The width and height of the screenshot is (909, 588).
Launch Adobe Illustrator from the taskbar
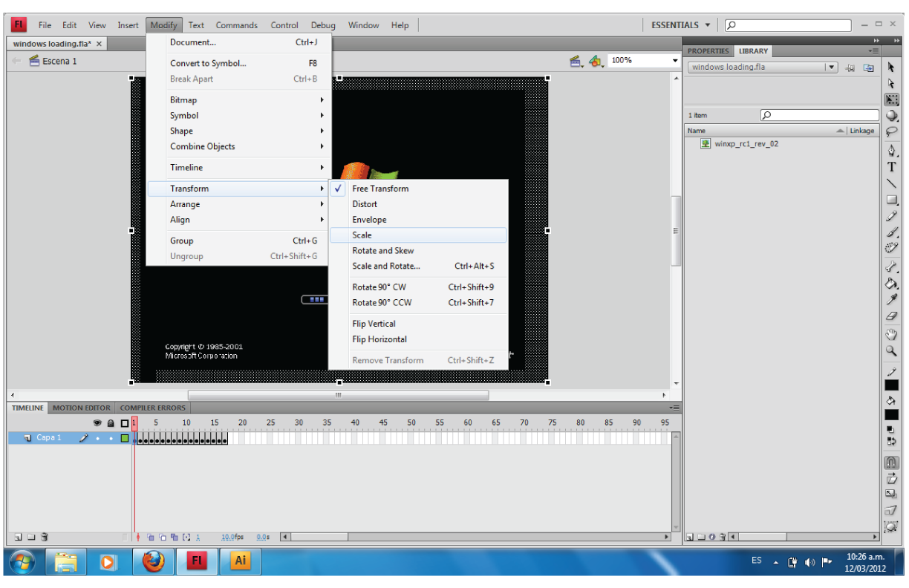tap(239, 562)
